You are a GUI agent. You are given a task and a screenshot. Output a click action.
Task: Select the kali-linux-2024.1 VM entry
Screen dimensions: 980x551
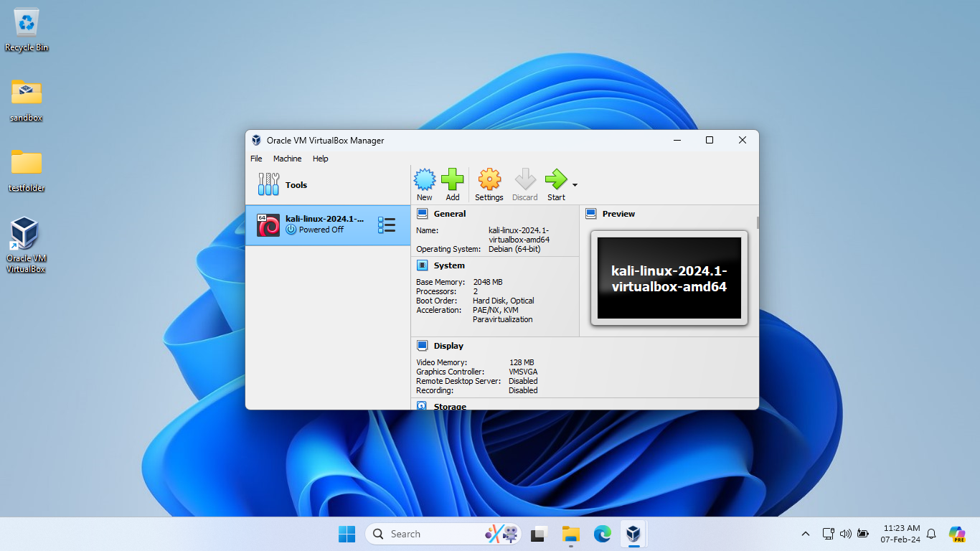[328, 225]
